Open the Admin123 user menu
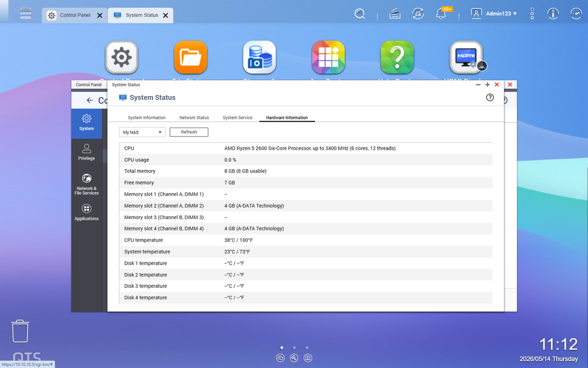Screen dimensions: 588x368 (494, 14)
